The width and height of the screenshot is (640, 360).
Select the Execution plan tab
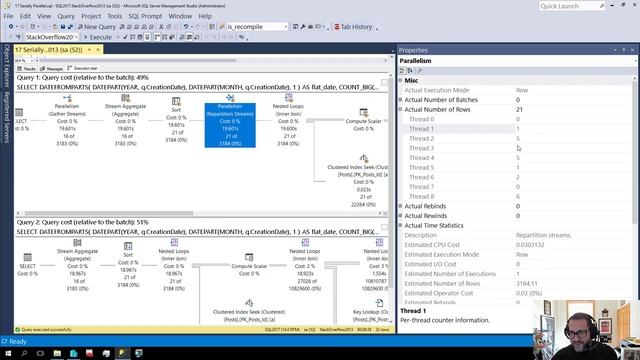tap(82, 68)
